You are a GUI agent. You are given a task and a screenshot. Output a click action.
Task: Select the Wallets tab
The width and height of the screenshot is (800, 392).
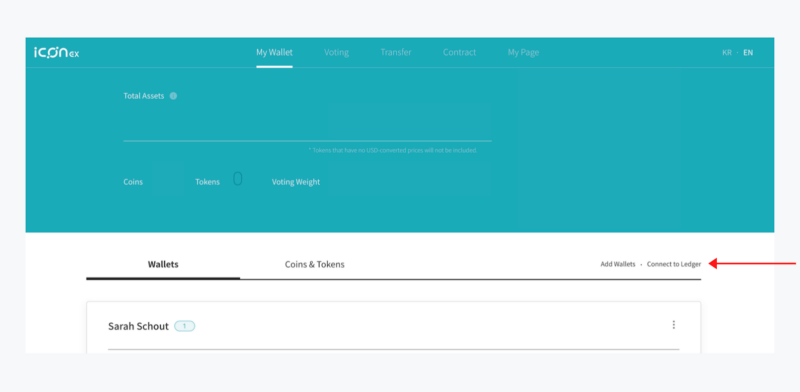click(x=163, y=264)
